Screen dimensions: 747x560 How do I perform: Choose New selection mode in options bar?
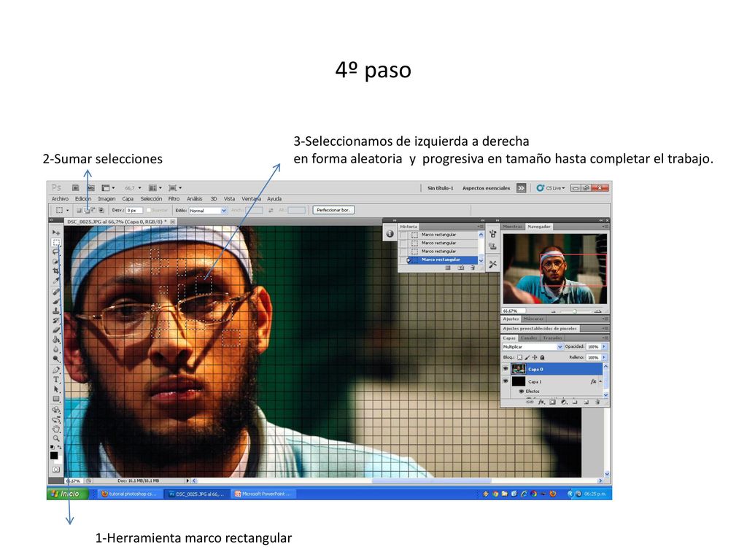[x=79, y=210]
